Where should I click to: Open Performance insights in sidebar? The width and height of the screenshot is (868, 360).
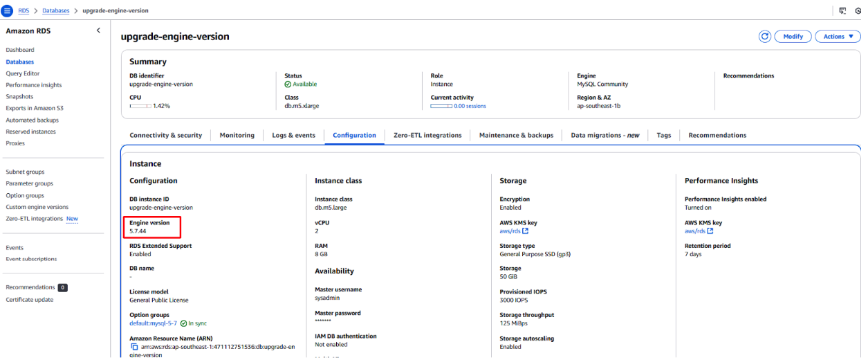[34, 85]
